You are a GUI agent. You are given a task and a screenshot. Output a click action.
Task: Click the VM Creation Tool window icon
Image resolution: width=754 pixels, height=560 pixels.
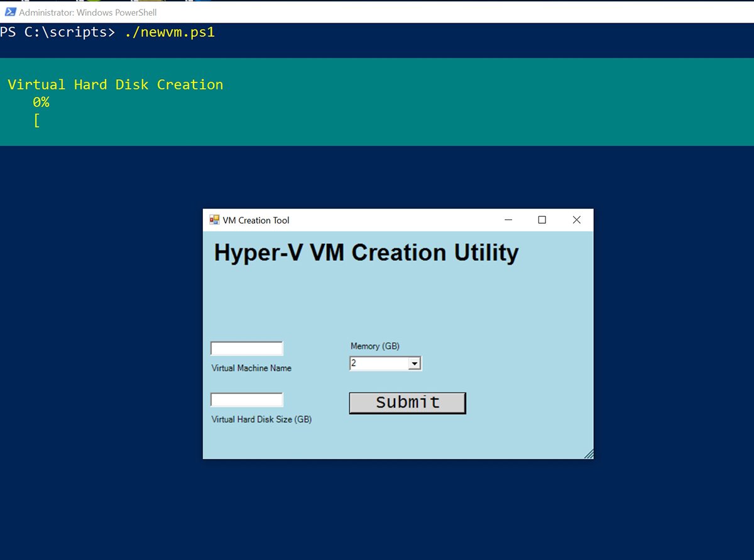pyautogui.click(x=214, y=220)
